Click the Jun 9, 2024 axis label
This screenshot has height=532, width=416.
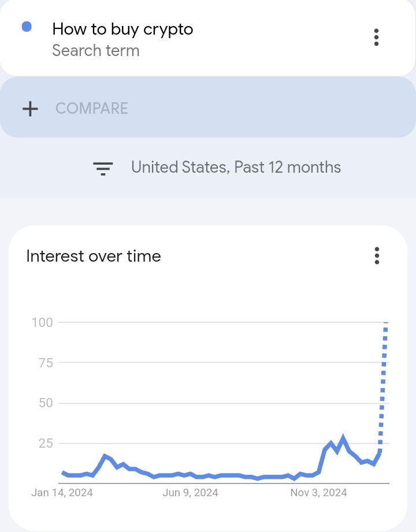point(190,493)
